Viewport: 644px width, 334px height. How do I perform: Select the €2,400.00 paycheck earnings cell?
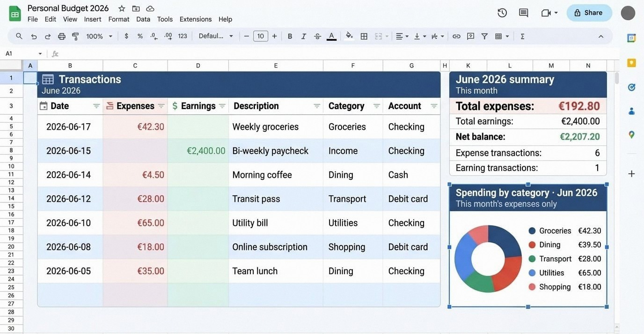198,151
